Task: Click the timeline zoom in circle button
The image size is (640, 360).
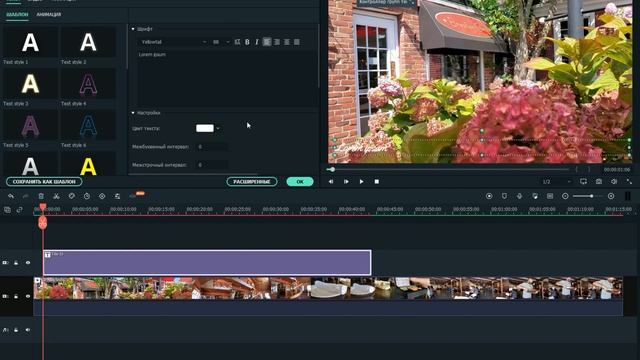Action: coord(611,196)
